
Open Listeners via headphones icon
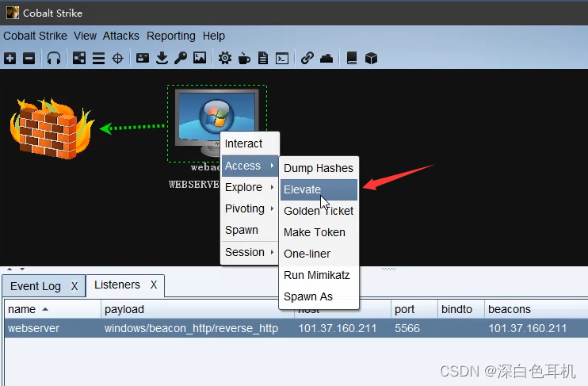(54, 58)
